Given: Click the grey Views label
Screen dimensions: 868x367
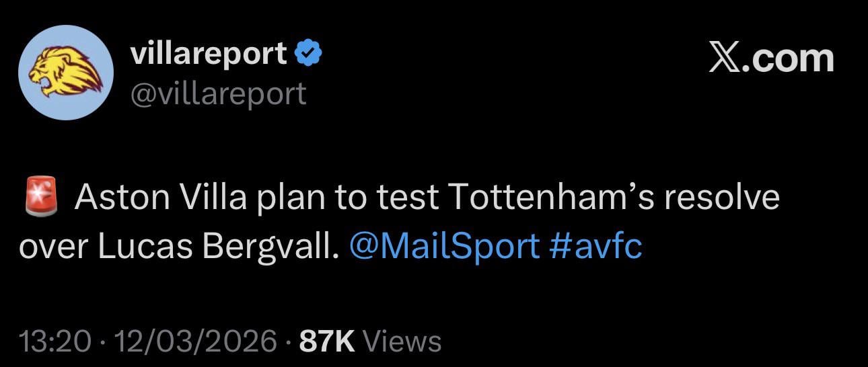Looking at the screenshot, I should [x=402, y=341].
